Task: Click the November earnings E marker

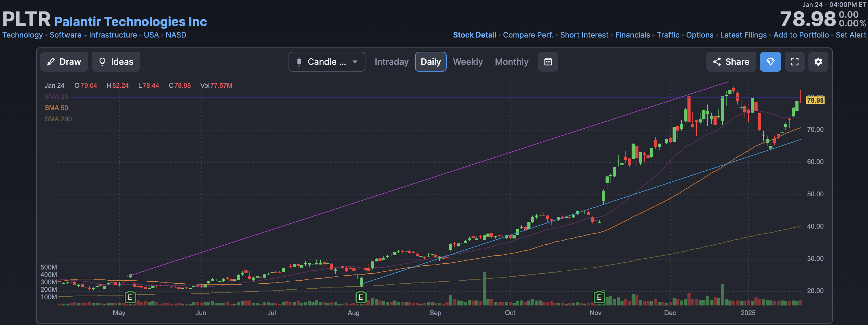Action: click(x=599, y=297)
